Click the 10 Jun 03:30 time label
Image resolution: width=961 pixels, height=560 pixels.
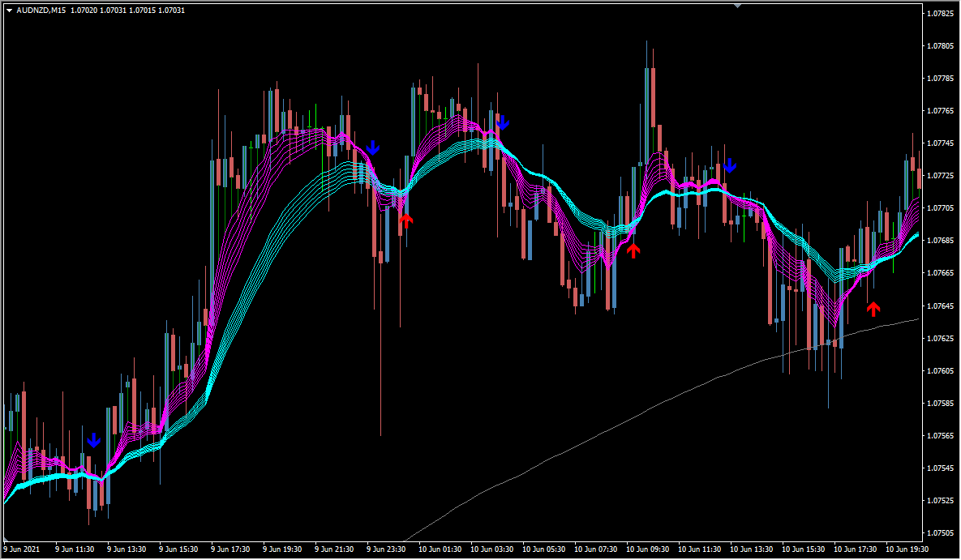492,549
